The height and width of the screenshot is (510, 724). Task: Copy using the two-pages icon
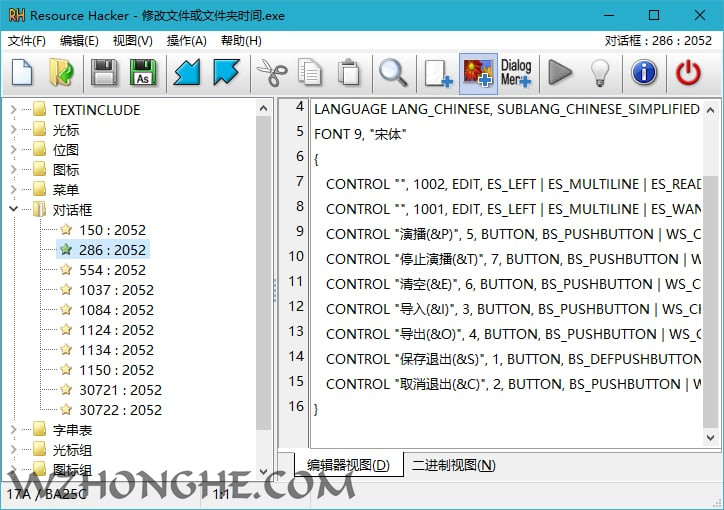309,72
